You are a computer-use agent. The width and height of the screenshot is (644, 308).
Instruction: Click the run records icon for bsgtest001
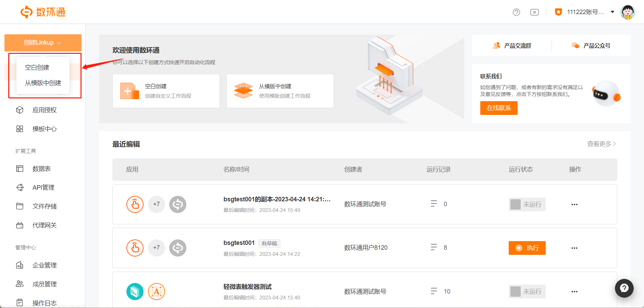coord(434,247)
